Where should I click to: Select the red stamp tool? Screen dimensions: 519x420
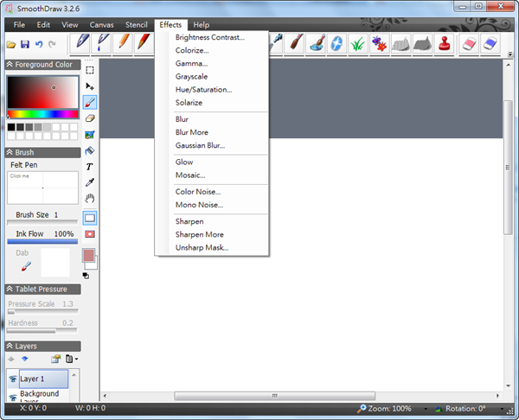tap(444, 43)
